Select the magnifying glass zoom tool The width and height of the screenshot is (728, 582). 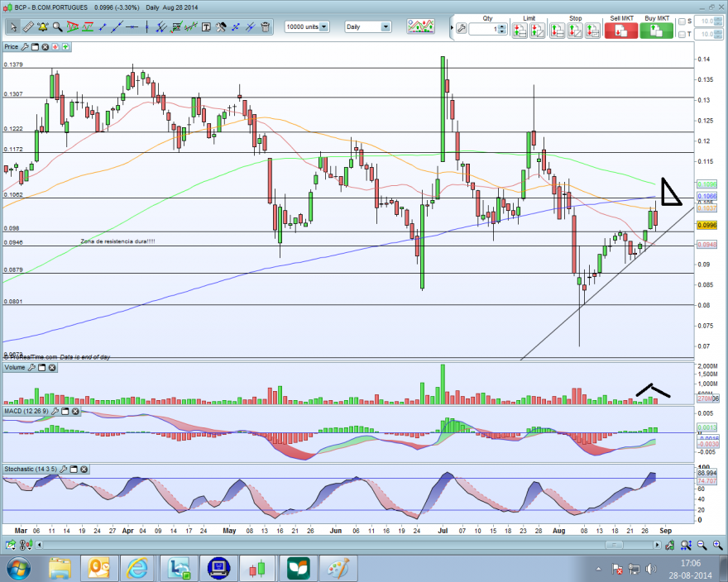(x=58, y=27)
